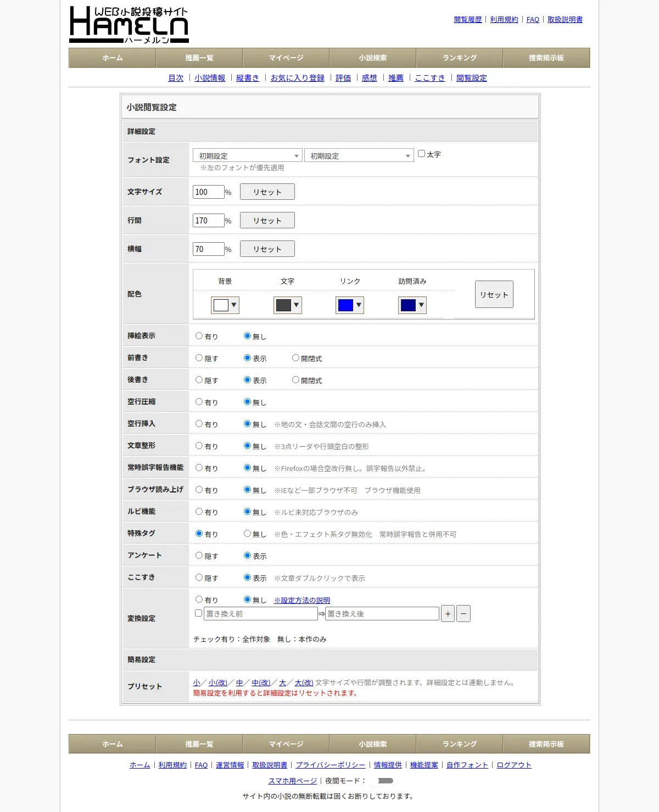This screenshot has height=812, width=659.
Task: Open the 小説情報 link
Action: point(210,78)
